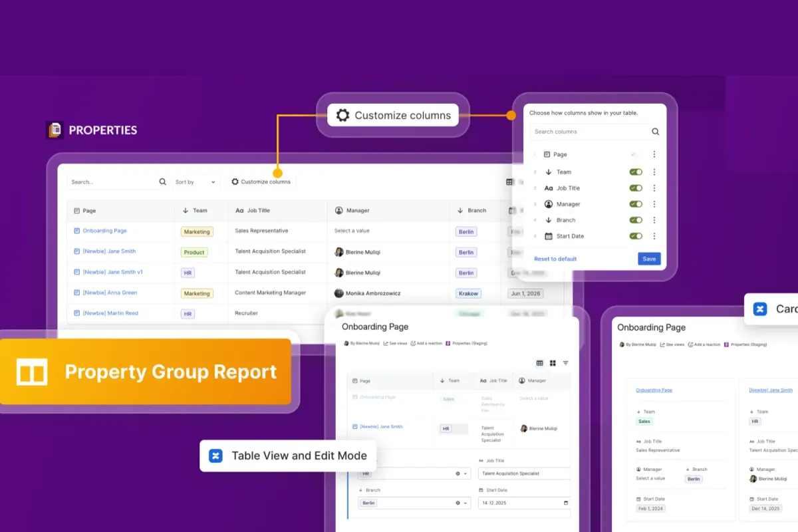Screen dimensions: 798x532
Task: Click Blerine Muliqi avatar in the Jane Smith row
Action: [x=339, y=252]
